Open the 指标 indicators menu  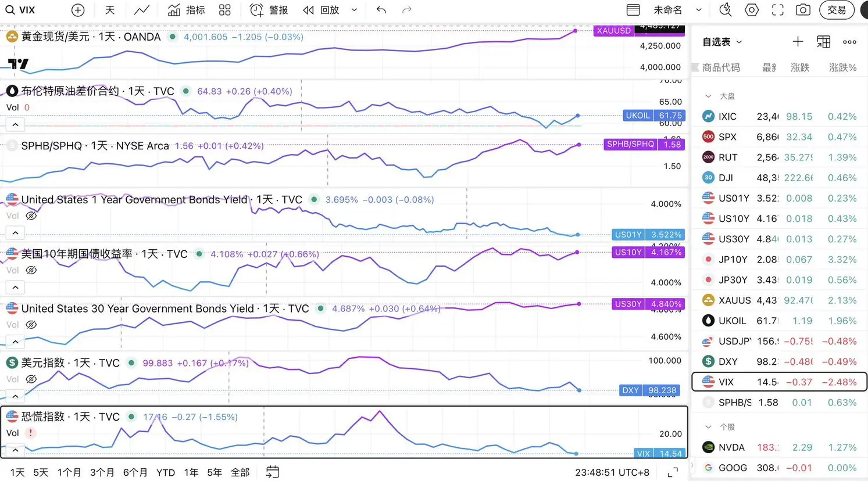[x=186, y=10]
